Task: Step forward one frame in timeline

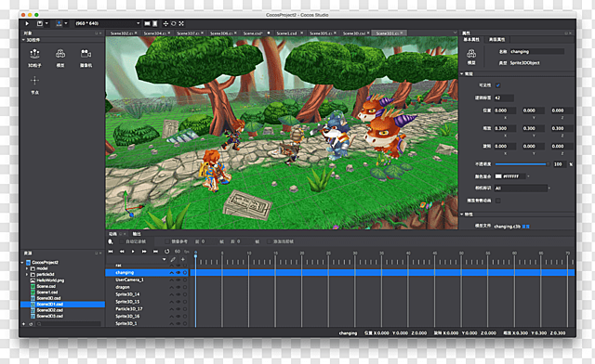Action: (144, 252)
